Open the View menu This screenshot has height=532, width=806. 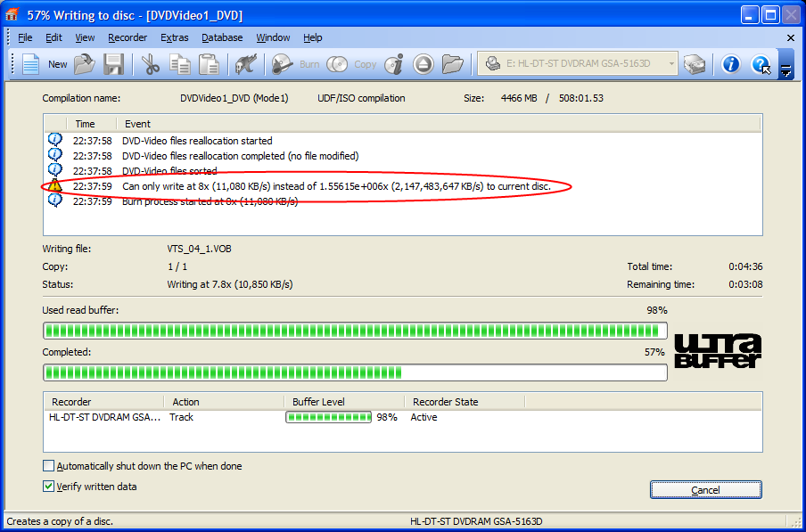[85, 37]
